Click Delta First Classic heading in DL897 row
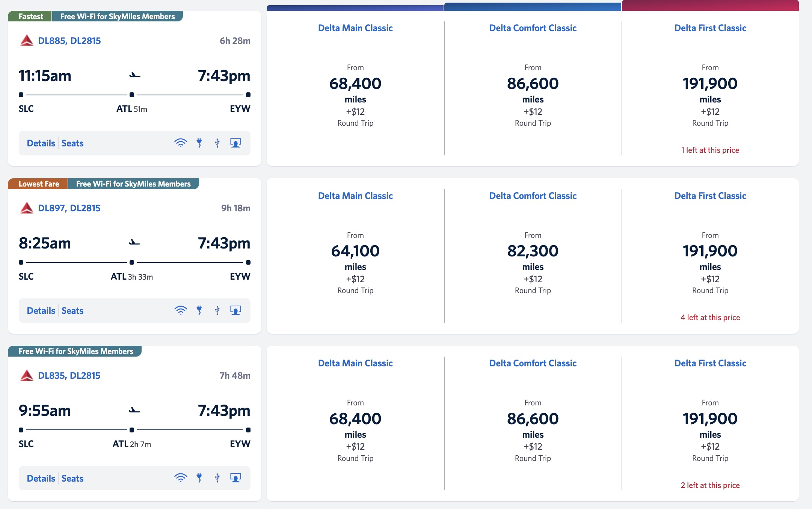Image resolution: width=812 pixels, height=509 pixels. (710, 196)
